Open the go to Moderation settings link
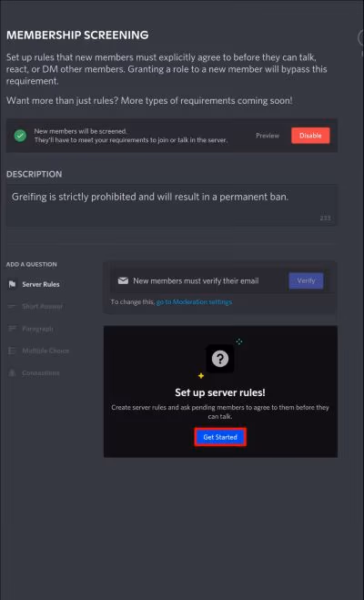This screenshot has width=364, height=600. pyautogui.click(x=194, y=302)
